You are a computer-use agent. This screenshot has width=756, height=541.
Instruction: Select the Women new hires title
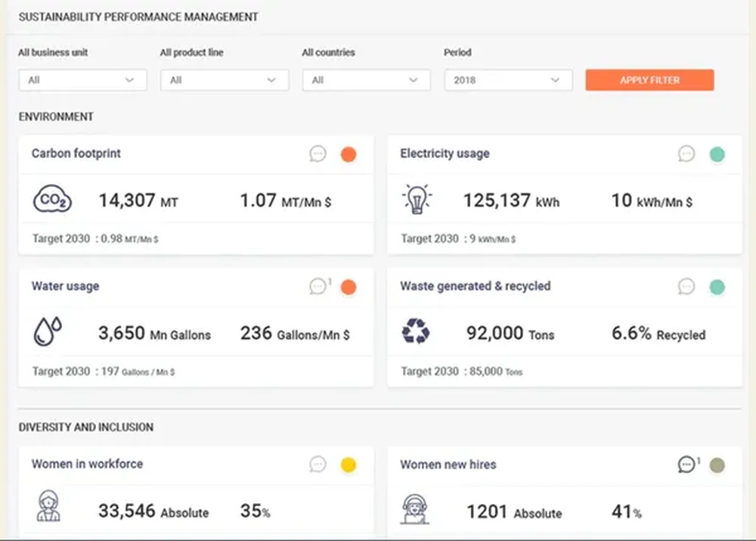448,465
